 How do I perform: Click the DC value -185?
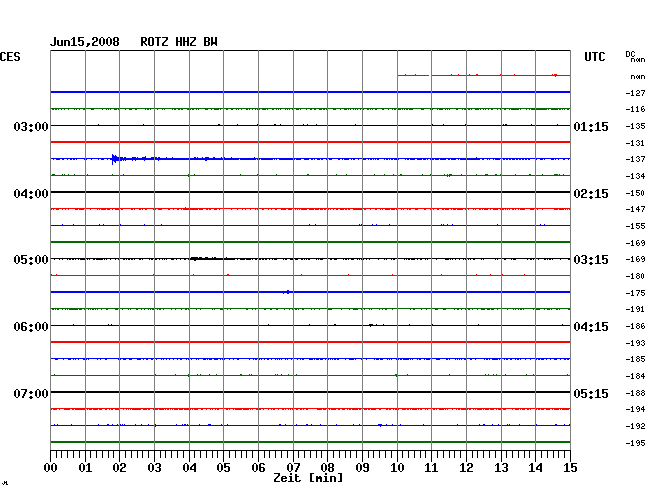point(635,359)
